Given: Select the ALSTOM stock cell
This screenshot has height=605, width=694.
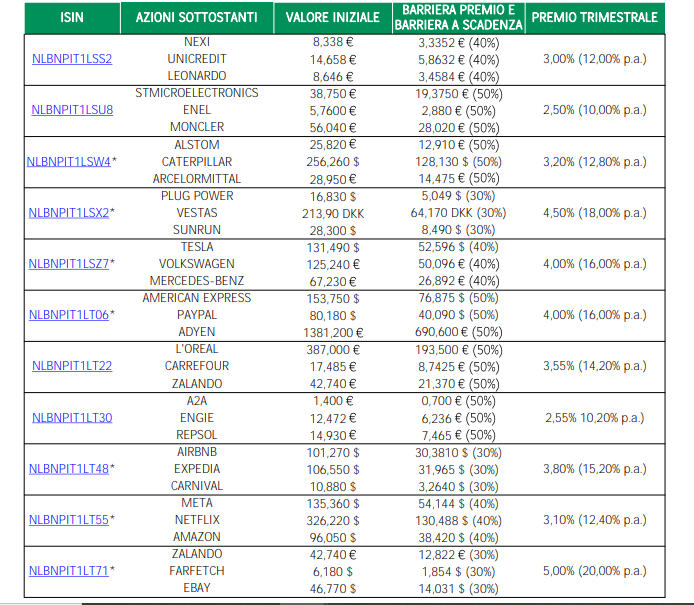Looking at the screenshot, I should 197,145.
